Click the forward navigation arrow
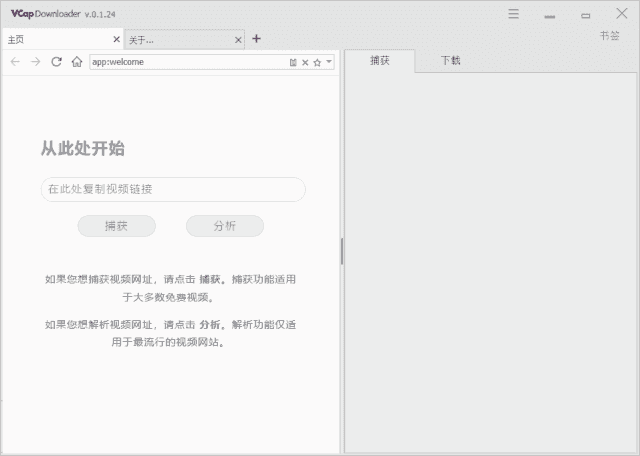640x456 pixels. [35, 62]
